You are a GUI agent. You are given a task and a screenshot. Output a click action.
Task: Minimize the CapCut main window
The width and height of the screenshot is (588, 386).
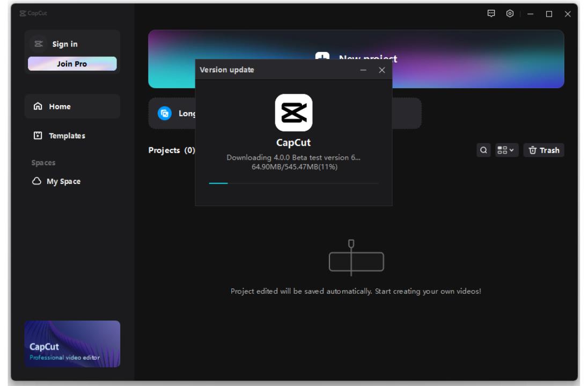[x=530, y=14]
